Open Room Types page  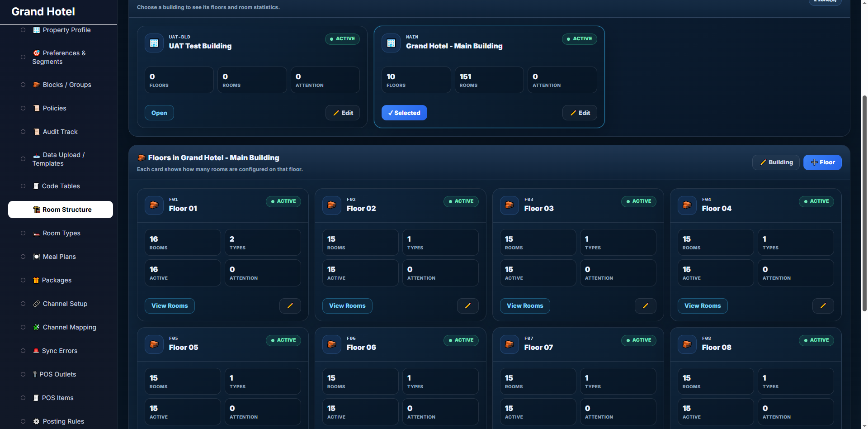click(61, 233)
